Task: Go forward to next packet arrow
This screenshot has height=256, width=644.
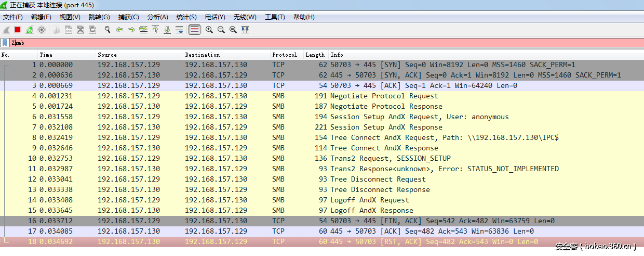Action: 131,30
